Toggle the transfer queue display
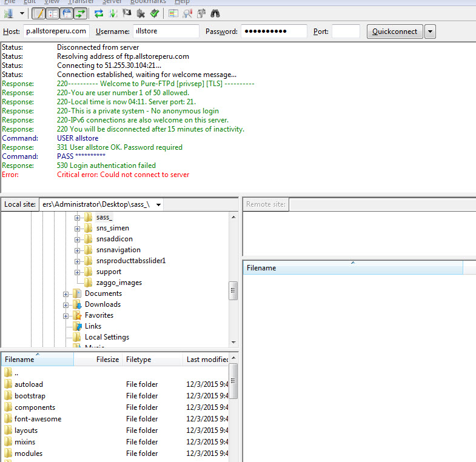Viewport: 476px width, 462px height. (80, 13)
